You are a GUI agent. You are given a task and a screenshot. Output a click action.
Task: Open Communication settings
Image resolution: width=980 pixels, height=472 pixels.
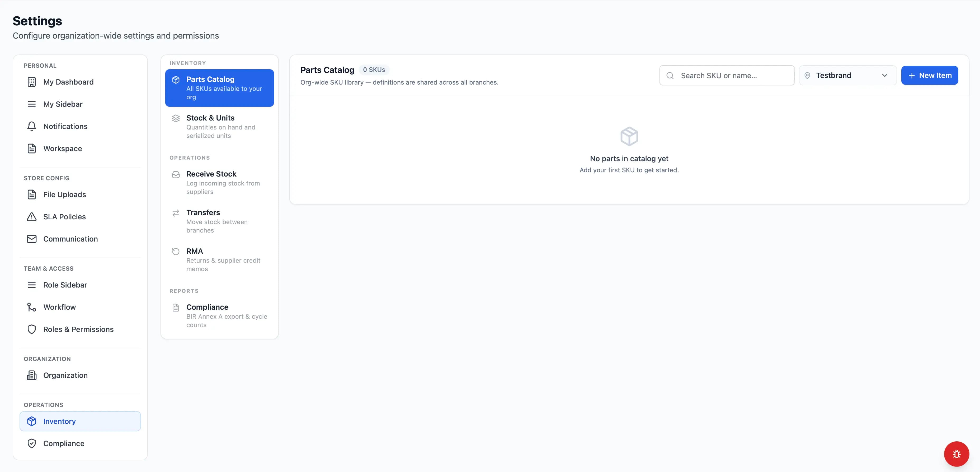click(x=80, y=239)
